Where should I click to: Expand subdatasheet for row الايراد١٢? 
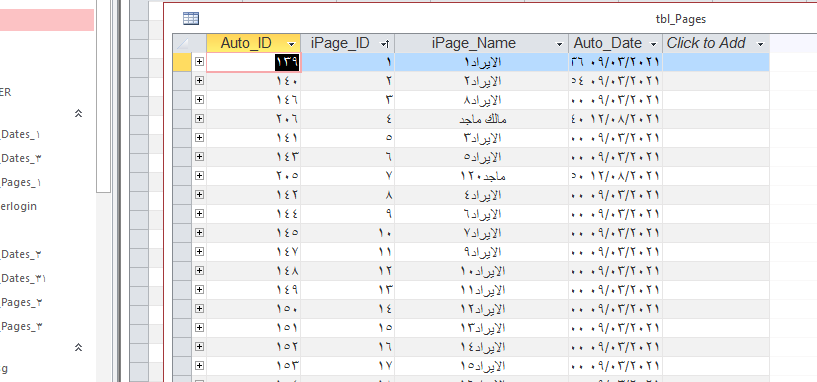coord(199,309)
